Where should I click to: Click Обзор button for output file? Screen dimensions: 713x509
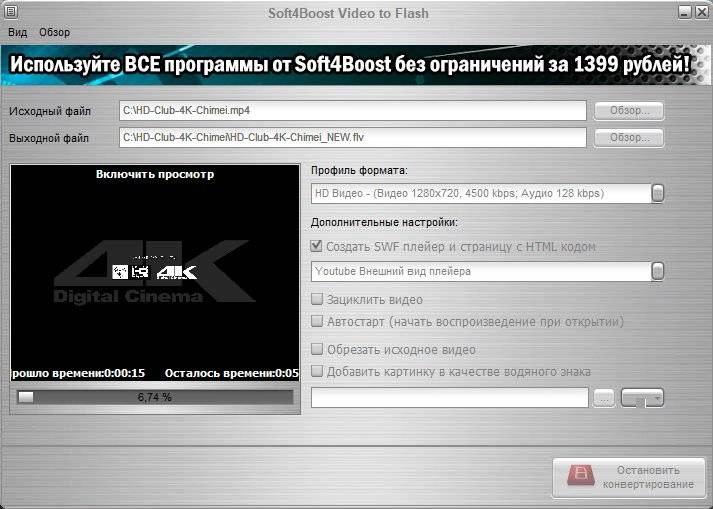(x=629, y=137)
